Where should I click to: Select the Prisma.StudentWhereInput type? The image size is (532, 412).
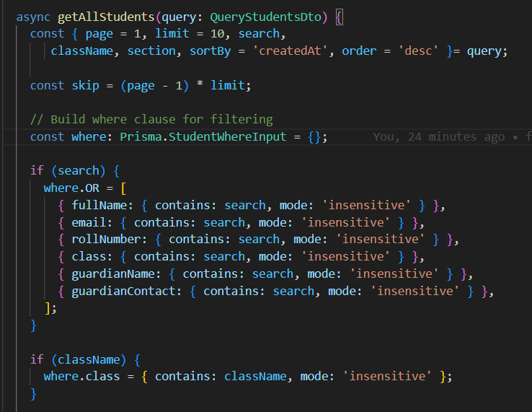click(203, 137)
